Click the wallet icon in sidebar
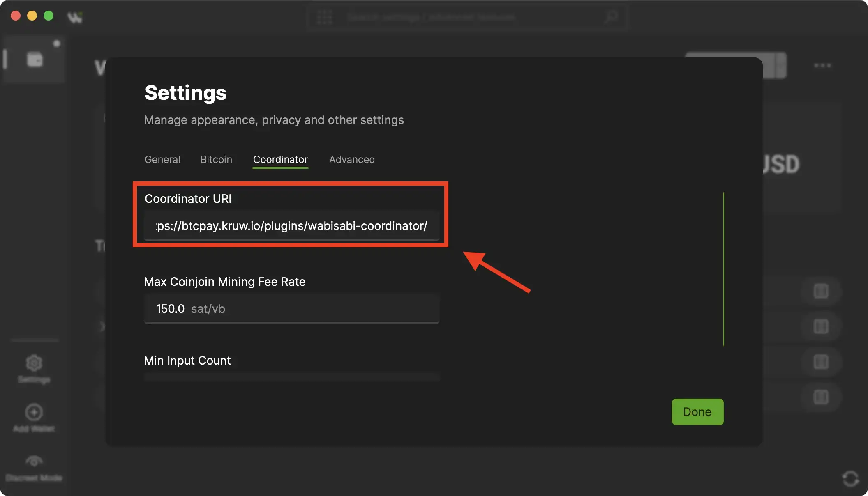 pyautogui.click(x=35, y=60)
